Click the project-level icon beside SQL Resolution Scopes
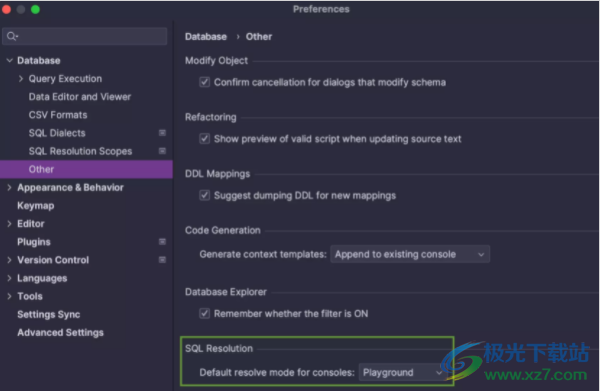The width and height of the screenshot is (600, 391). point(162,151)
